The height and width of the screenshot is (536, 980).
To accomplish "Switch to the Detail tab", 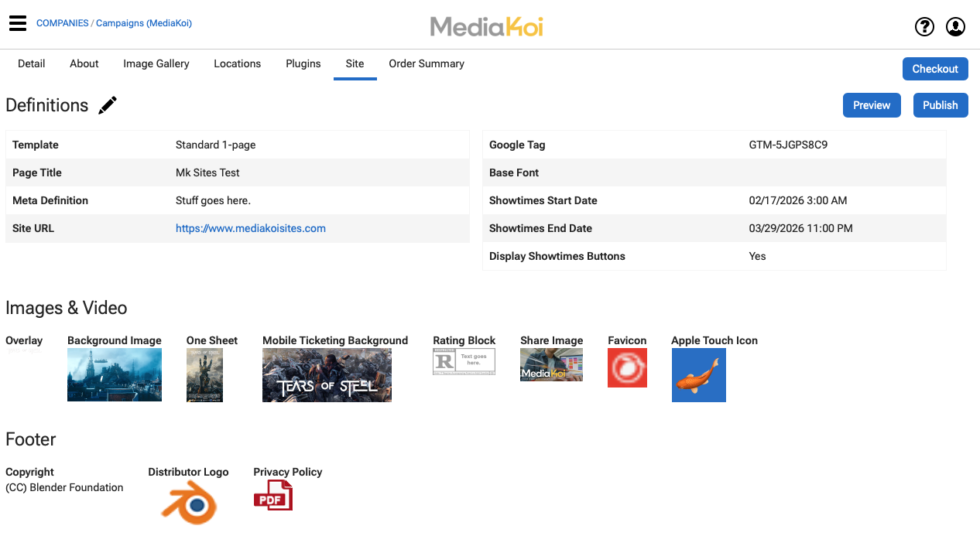I will (x=32, y=64).
